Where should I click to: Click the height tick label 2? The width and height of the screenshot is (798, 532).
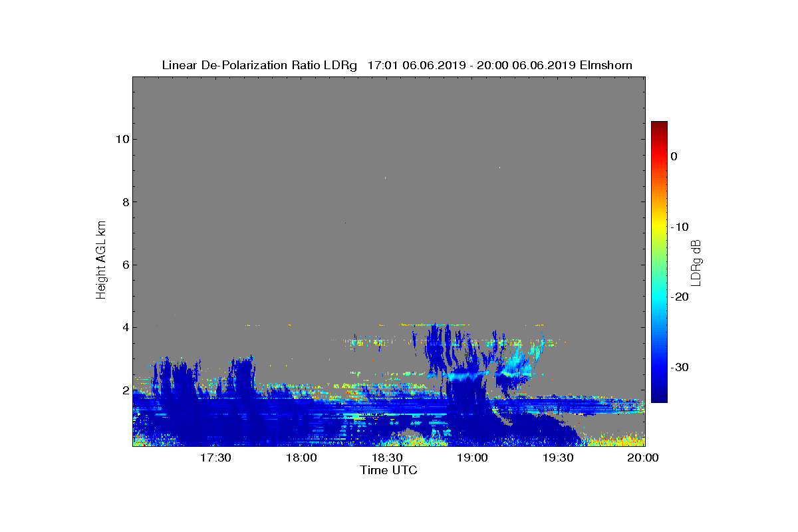[125, 390]
